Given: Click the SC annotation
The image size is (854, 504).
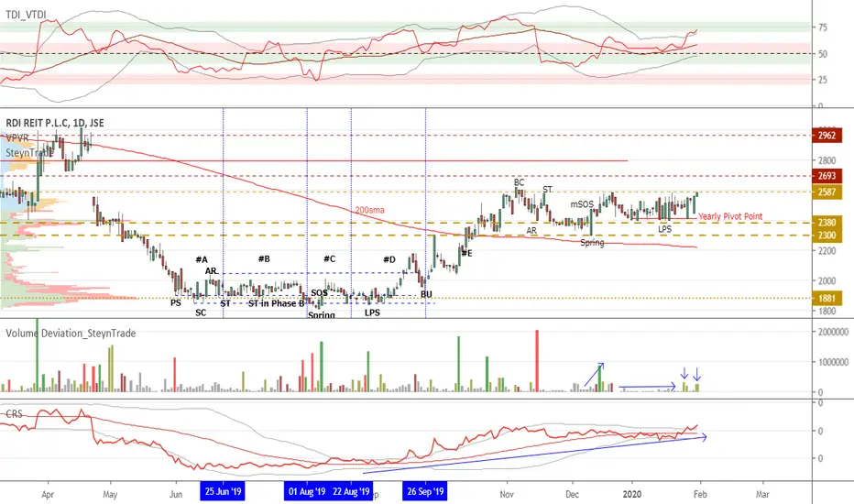Looking at the screenshot, I should (x=201, y=312).
